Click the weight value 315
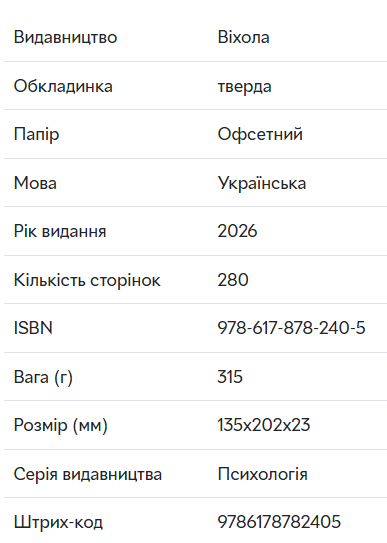Image resolution: width=387 pixels, height=543 pixels. (x=230, y=376)
